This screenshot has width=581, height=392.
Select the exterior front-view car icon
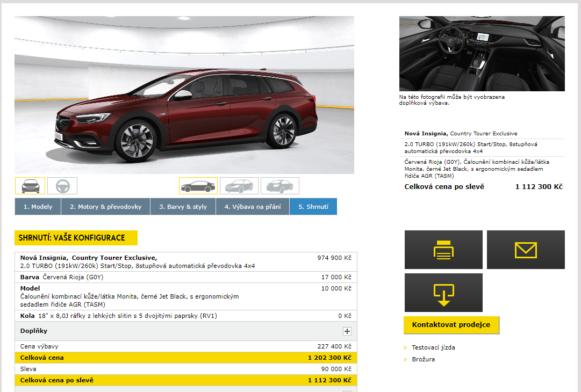pos(30,186)
